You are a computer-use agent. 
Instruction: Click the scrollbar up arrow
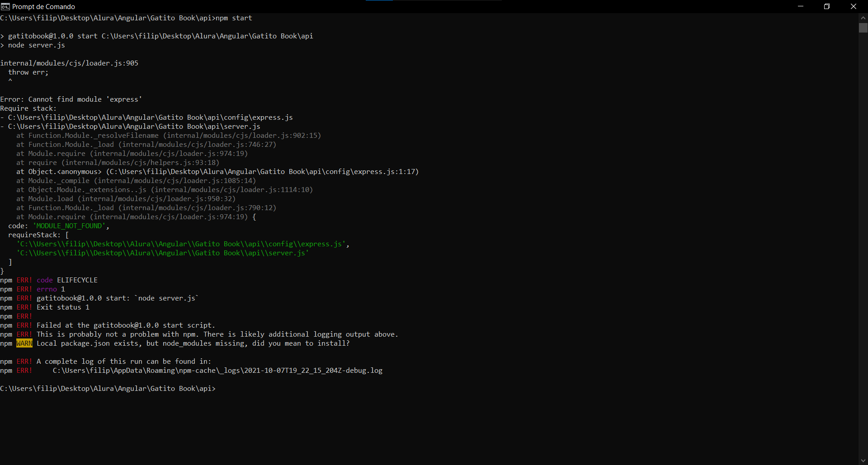[863, 18]
